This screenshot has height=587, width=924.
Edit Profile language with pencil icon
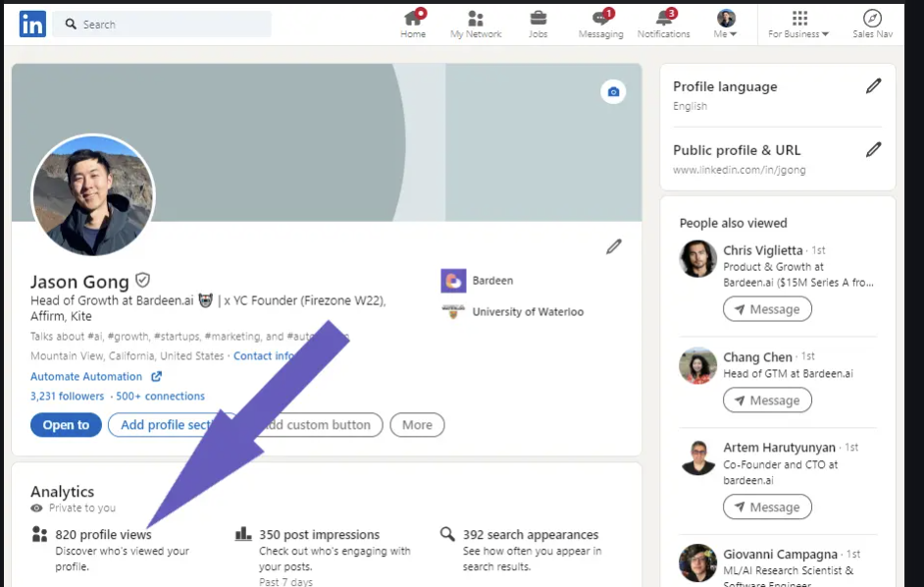point(873,86)
